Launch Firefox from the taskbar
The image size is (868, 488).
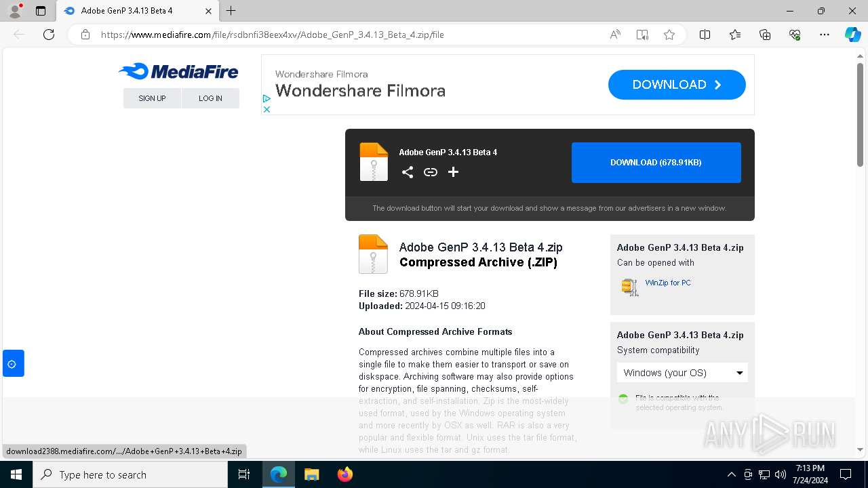click(345, 474)
